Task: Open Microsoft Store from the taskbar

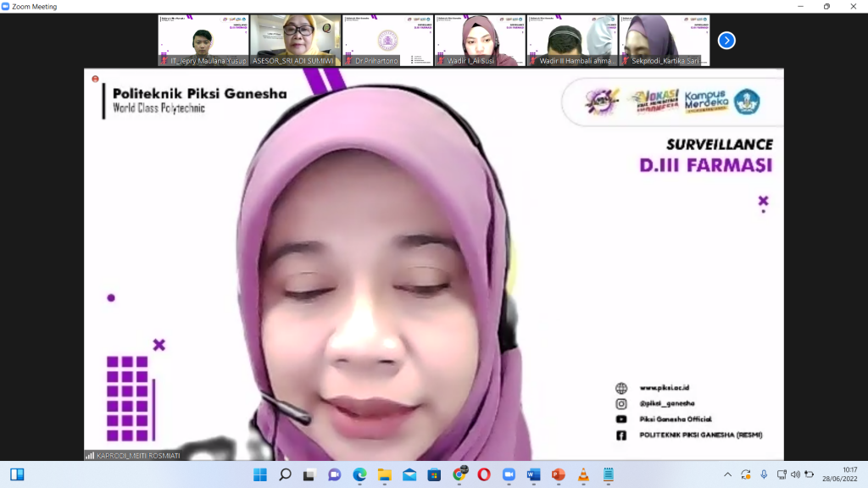Action: point(434,474)
